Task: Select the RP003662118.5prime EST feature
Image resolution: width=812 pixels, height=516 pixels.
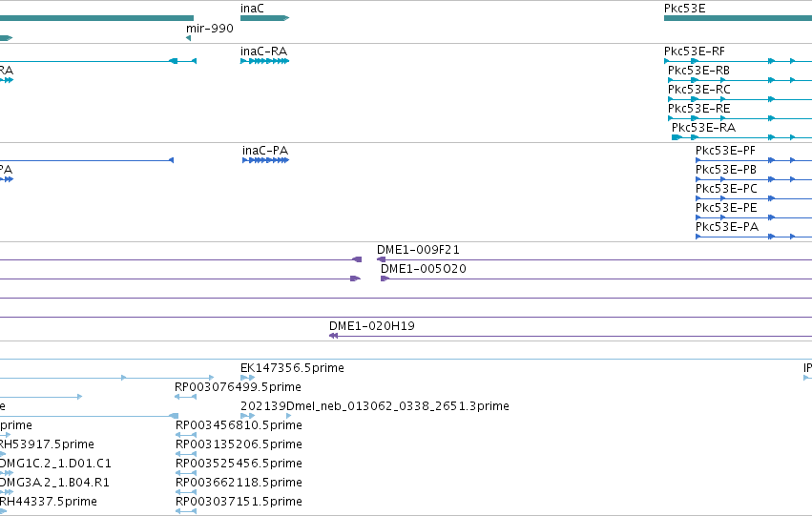Action: [186, 492]
